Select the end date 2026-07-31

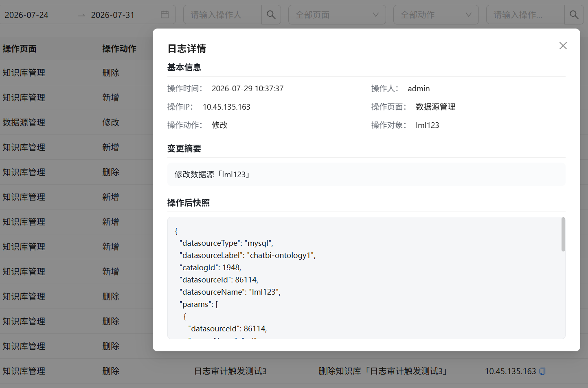113,15
